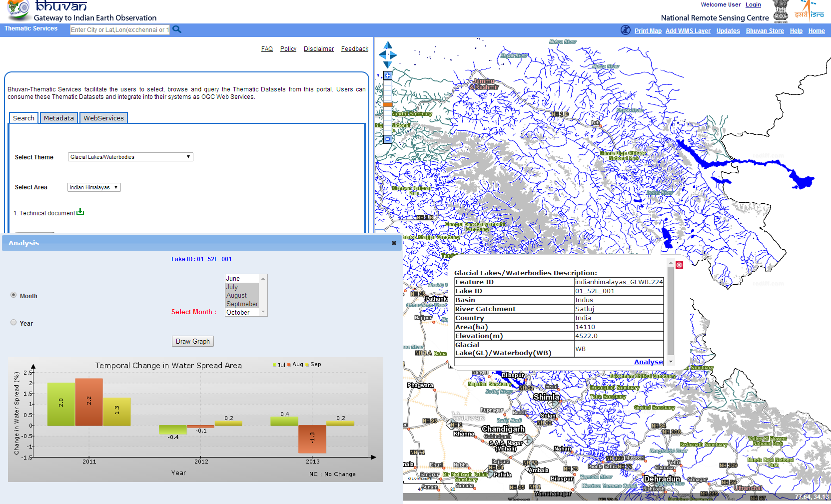Select the Year radio button
Image resolution: width=831 pixels, height=504 pixels.
coord(13,323)
